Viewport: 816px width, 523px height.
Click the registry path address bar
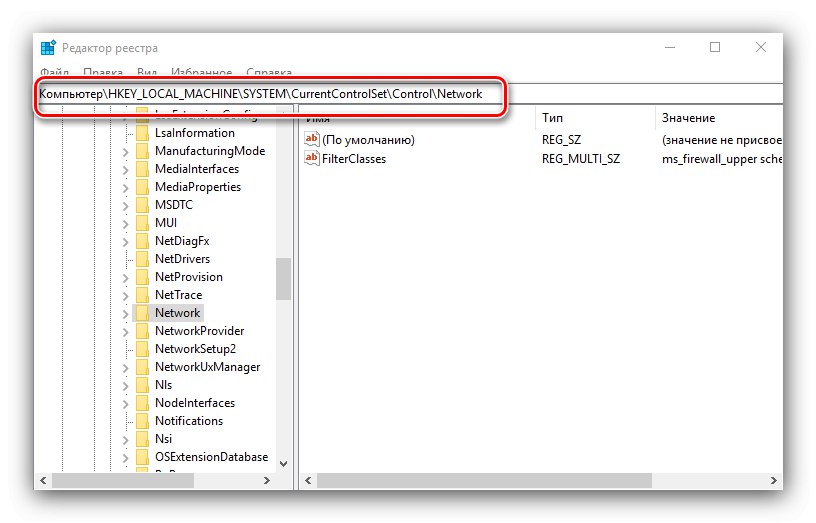410,94
